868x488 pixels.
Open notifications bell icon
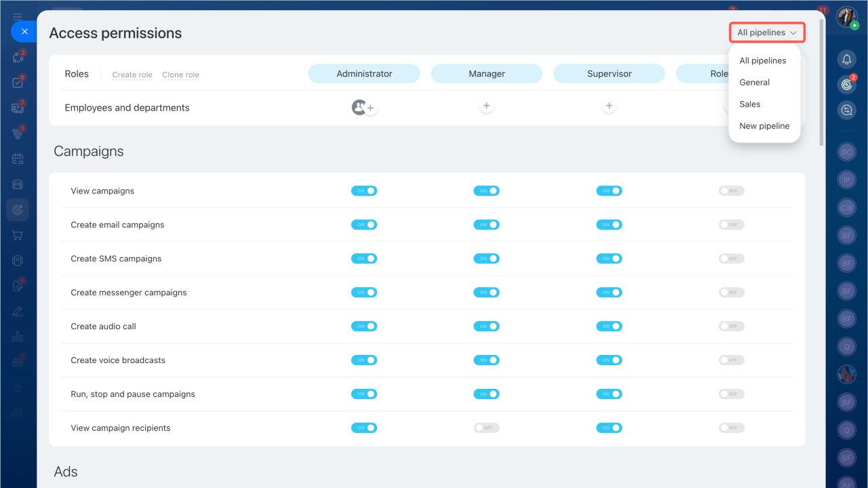coord(846,60)
